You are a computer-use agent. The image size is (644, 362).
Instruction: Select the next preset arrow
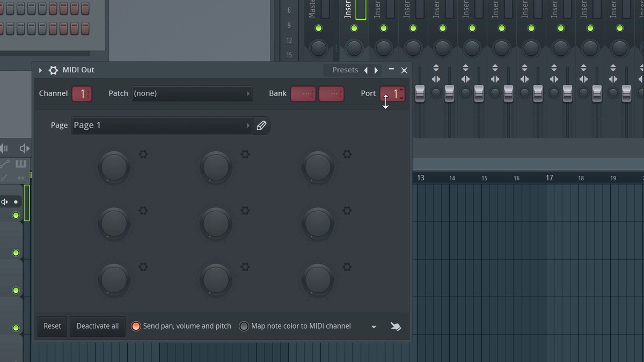[x=376, y=70]
